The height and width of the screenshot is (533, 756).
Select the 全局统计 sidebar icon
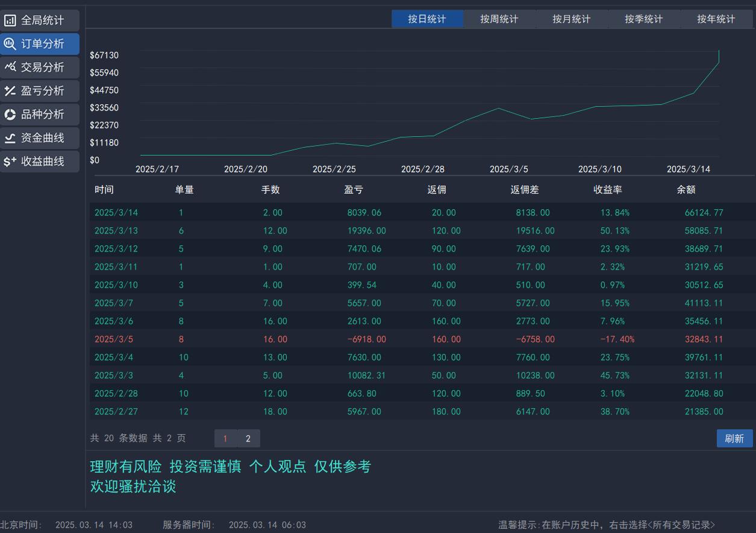click(x=10, y=20)
